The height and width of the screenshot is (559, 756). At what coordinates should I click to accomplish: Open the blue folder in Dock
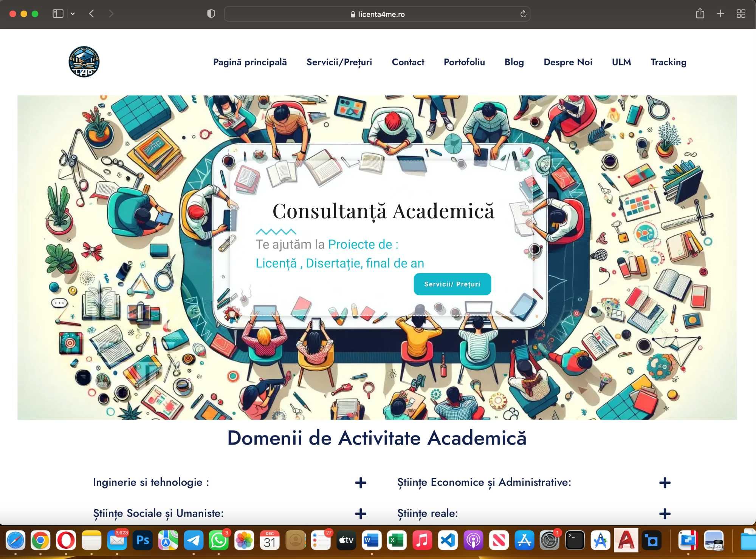pos(748,540)
